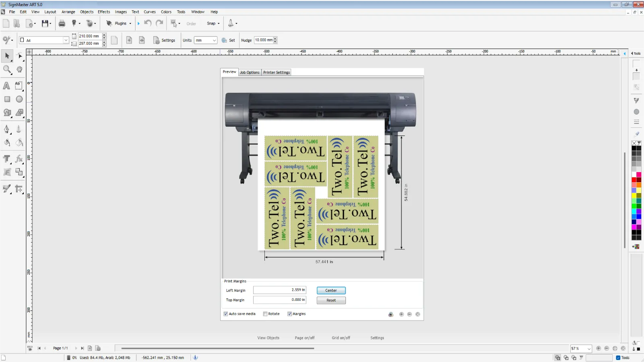Click the Center button
The height and width of the screenshot is (362, 644).
pos(331,290)
